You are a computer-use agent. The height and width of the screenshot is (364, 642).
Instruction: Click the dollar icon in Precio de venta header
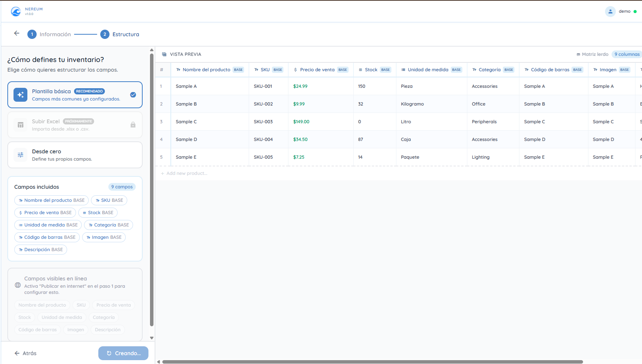295,70
